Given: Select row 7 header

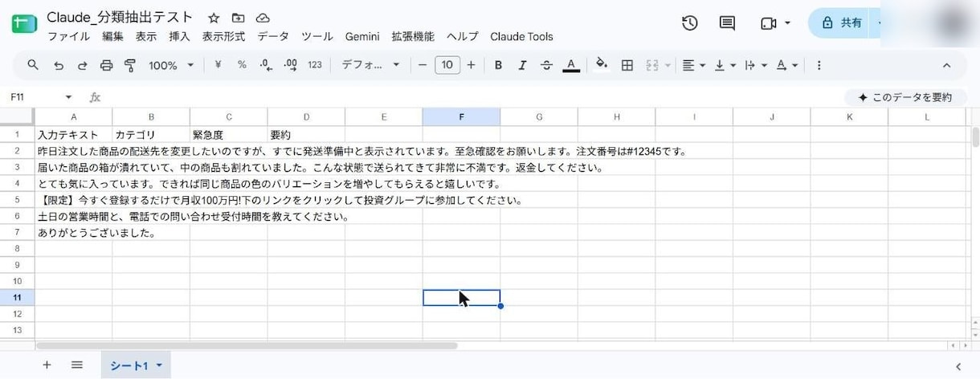Looking at the screenshot, I should [x=17, y=232].
